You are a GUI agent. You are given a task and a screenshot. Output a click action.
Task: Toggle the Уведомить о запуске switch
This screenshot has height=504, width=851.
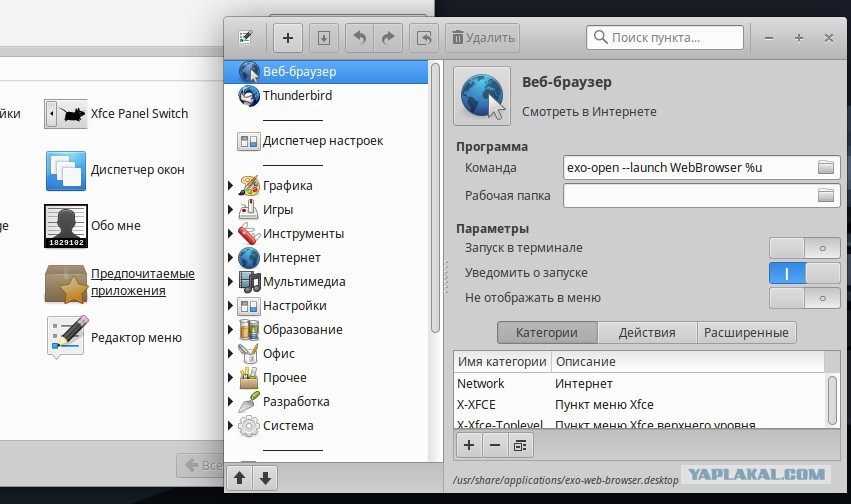point(804,273)
